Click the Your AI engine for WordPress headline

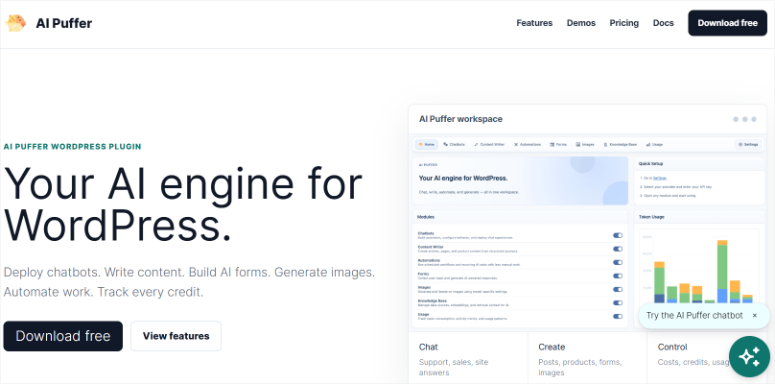(x=183, y=205)
